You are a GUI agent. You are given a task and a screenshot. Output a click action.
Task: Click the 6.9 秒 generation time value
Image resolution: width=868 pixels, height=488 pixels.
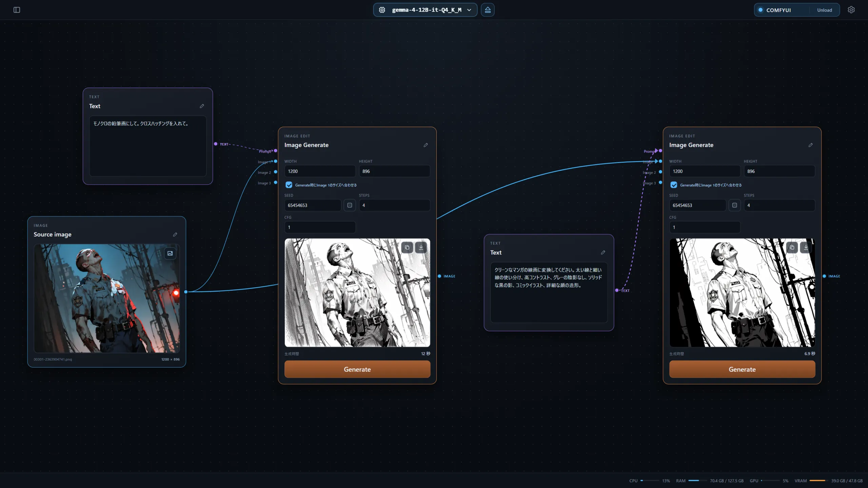pyautogui.click(x=810, y=353)
